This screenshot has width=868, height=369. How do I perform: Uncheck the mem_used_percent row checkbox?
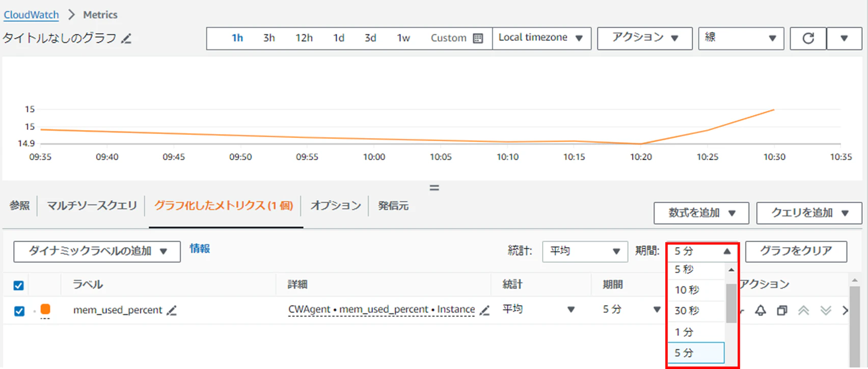tap(19, 311)
